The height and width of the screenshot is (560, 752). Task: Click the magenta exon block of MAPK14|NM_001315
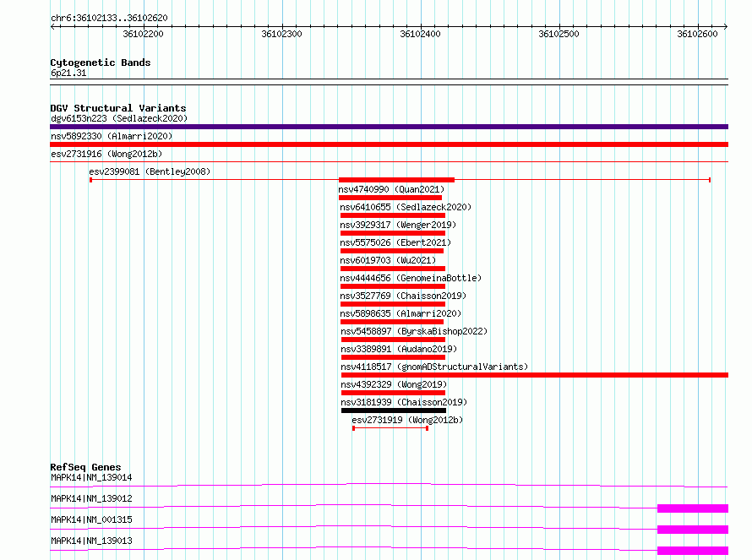693,530
